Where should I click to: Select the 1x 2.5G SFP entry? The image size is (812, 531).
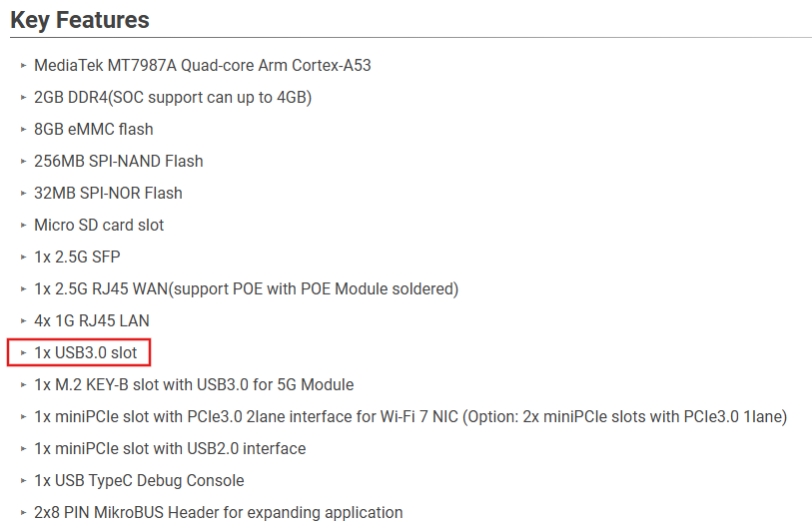coord(77,257)
